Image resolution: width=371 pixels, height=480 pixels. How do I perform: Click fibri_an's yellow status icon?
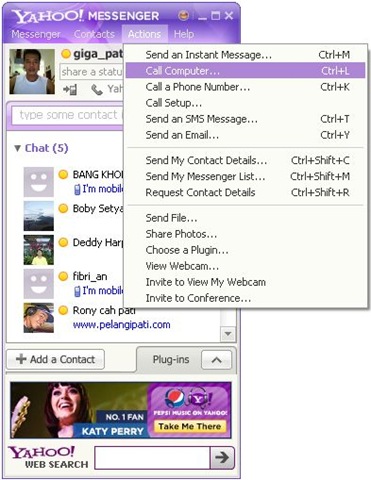click(x=63, y=276)
